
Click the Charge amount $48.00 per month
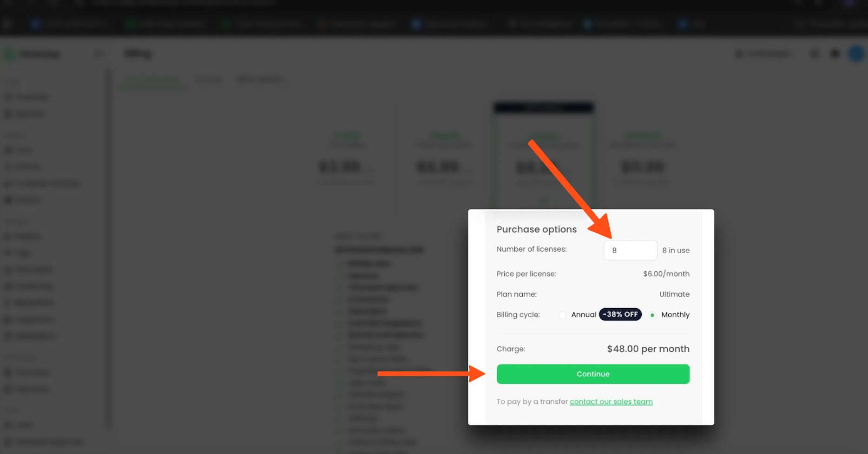tap(648, 349)
